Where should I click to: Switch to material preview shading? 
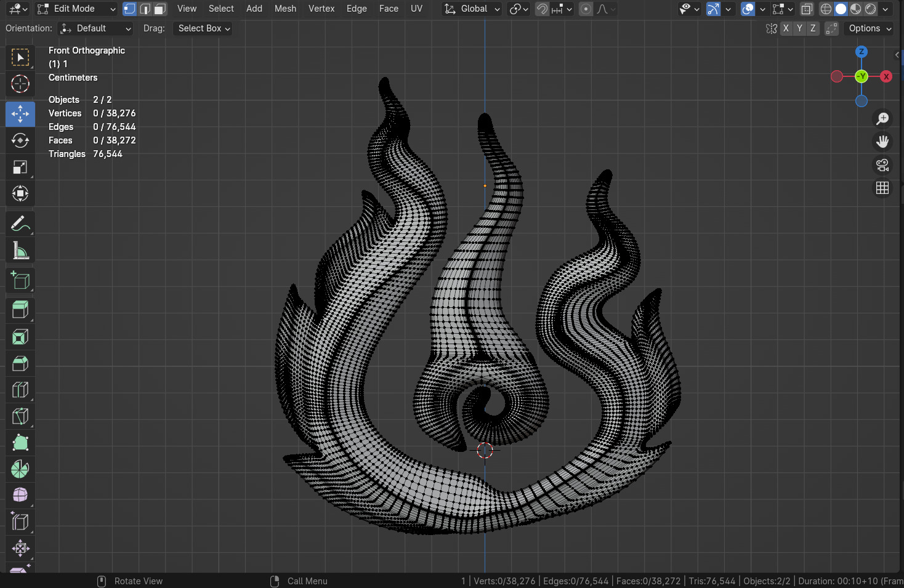(855, 9)
